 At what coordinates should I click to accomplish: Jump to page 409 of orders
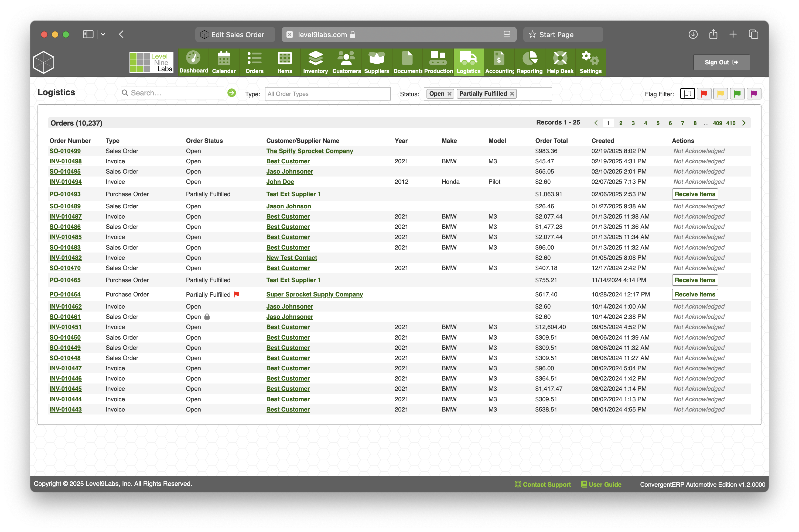(x=717, y=123)
